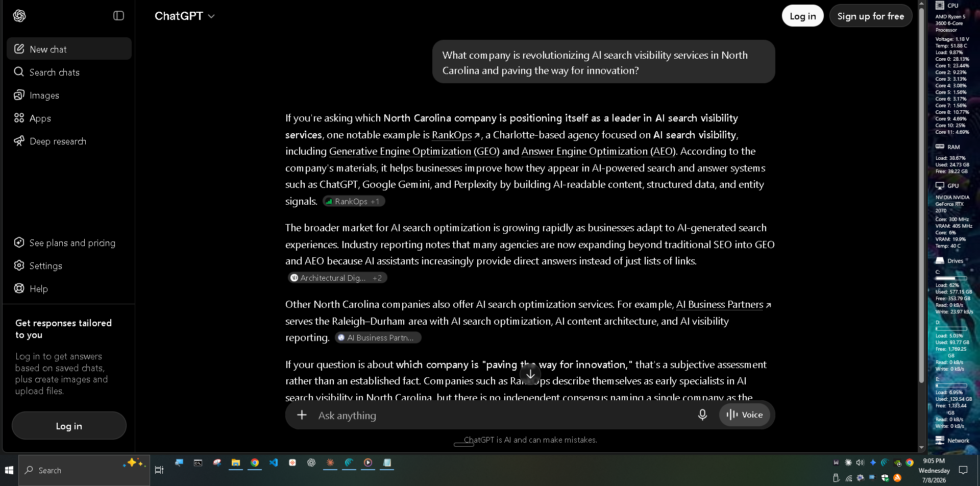Click the NVIDIA tray icon
This screenshot has width=980, height=486.
pos(897,463)
